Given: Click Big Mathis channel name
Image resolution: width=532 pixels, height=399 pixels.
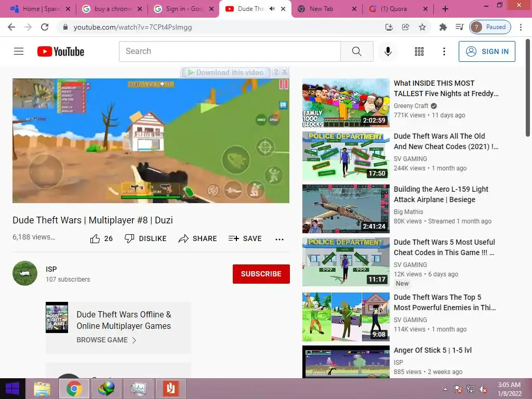Looking at the screenshot, I should pyautogui.click(x=408, y=212).
